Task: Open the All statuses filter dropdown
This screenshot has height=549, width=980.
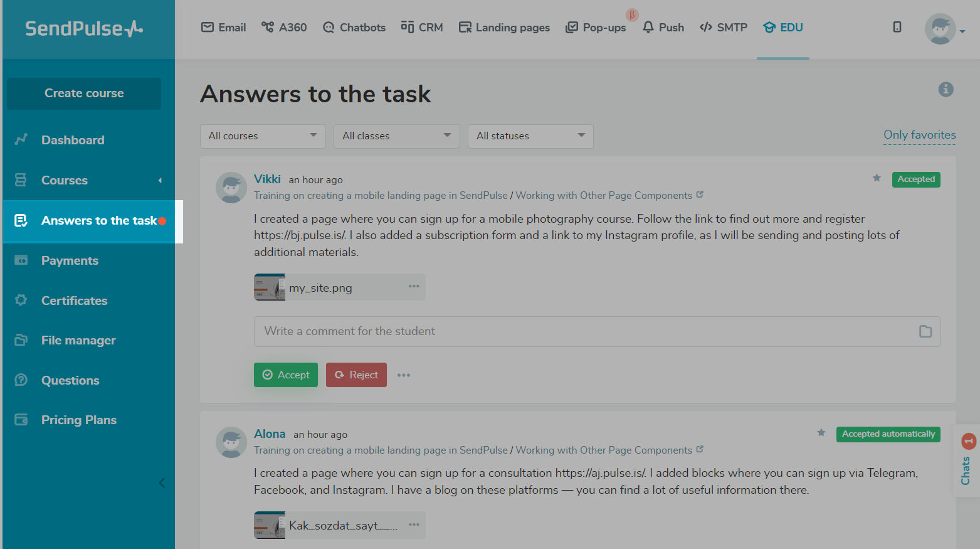Action: [x=530, y=136]
